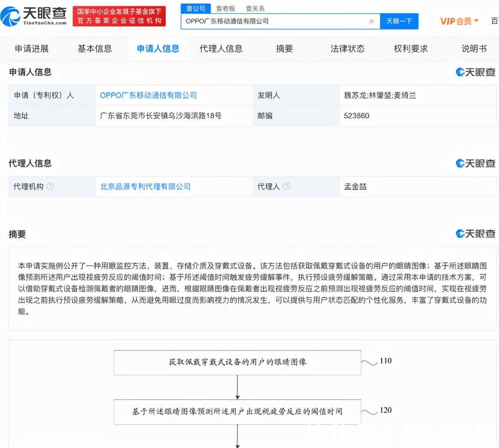The width and height of the screenshot is (499, 448).
Task: Clear search box with the X icon
Action: 372,21
